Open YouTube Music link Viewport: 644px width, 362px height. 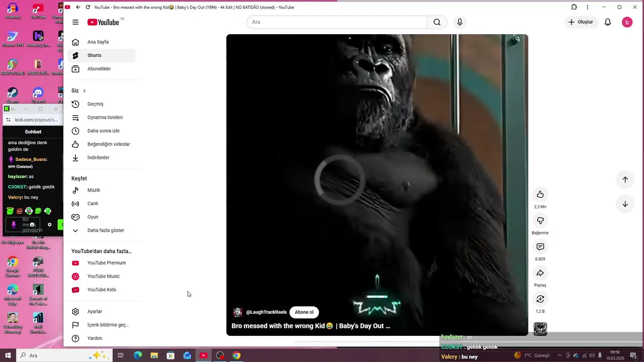pos(102,277)
